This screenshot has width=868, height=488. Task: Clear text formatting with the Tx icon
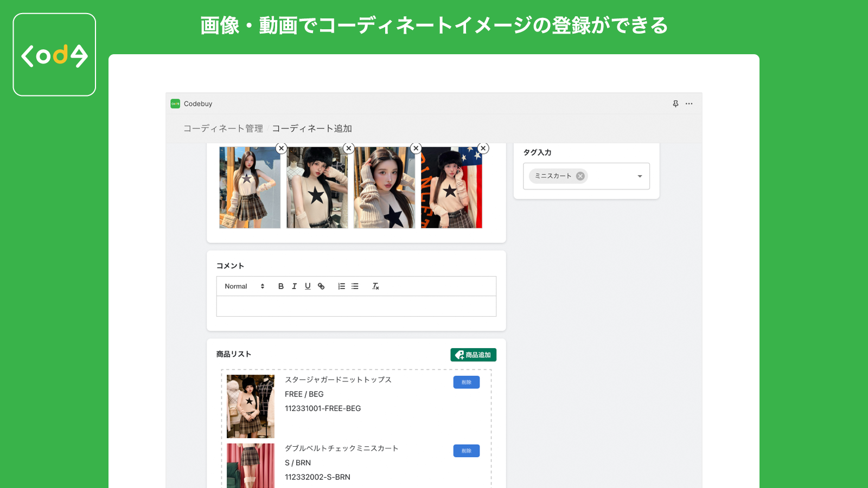(x=375, y=286)
